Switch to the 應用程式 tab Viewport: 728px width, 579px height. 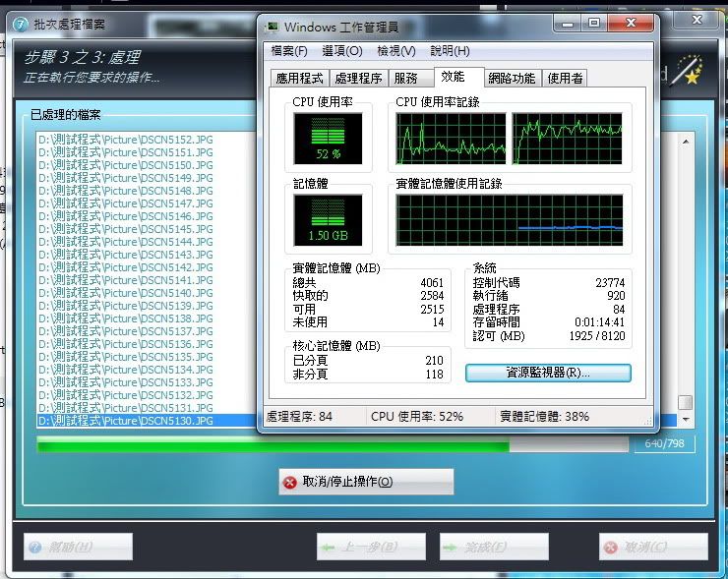click(299, 78)
